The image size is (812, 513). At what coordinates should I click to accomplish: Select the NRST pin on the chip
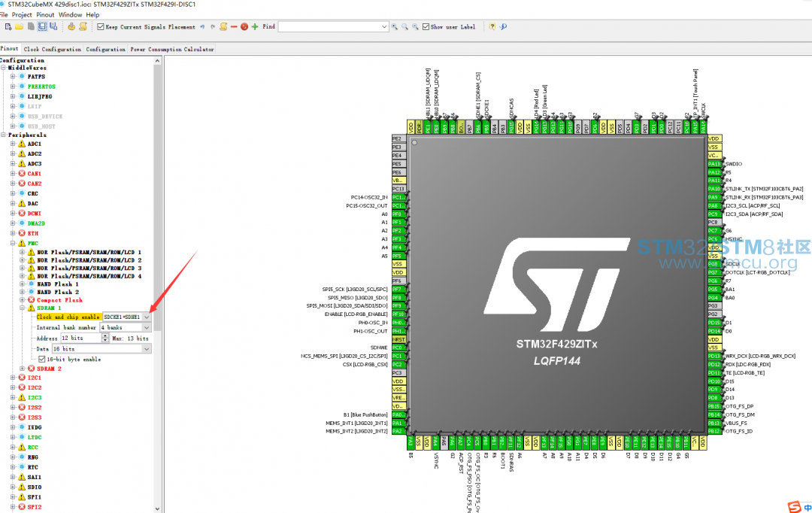[x=398, y=339]
